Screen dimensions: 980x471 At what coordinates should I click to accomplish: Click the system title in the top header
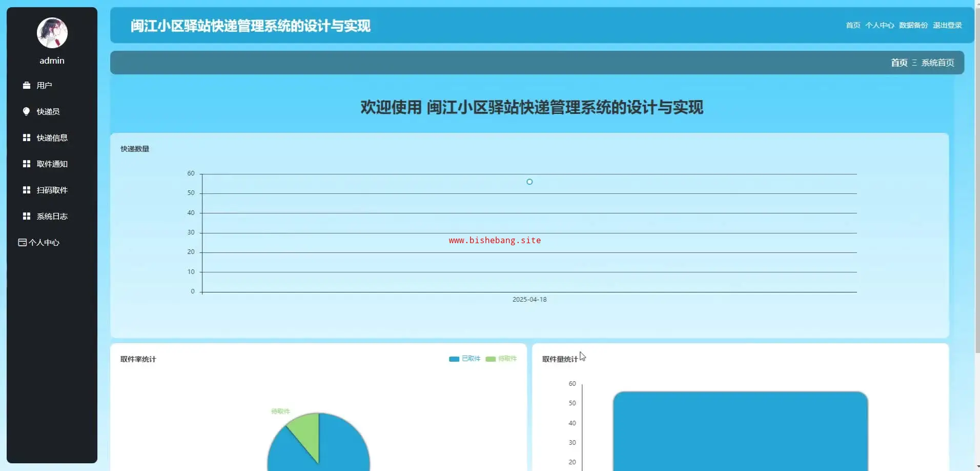click(x=251, y=26)
